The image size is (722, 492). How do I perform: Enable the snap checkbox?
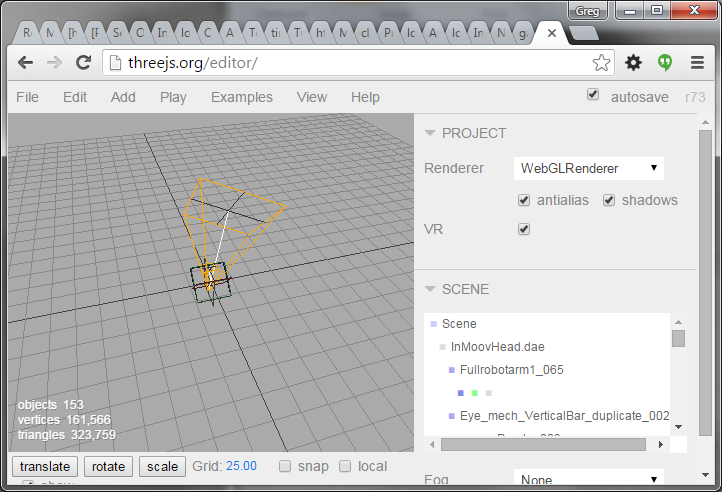[285, 466]
